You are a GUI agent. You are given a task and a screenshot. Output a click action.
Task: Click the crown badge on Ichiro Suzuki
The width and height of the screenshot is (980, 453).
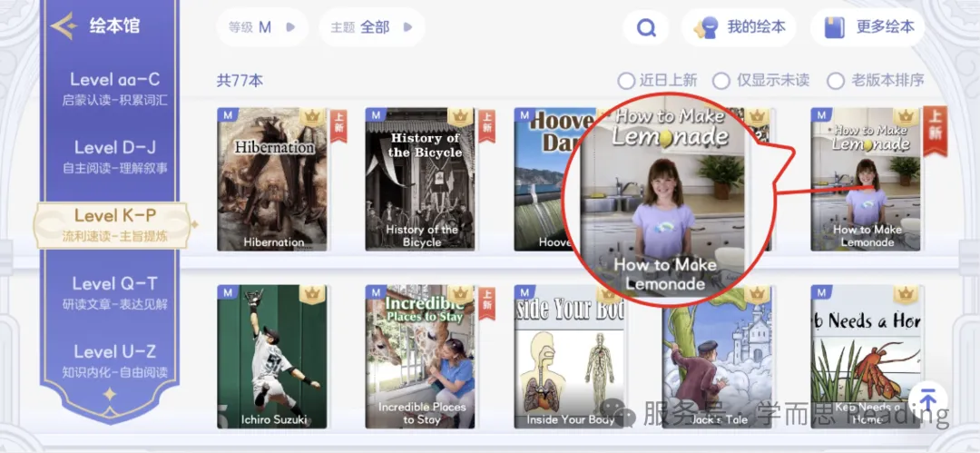pyautogui.click(x=312, y=295)
